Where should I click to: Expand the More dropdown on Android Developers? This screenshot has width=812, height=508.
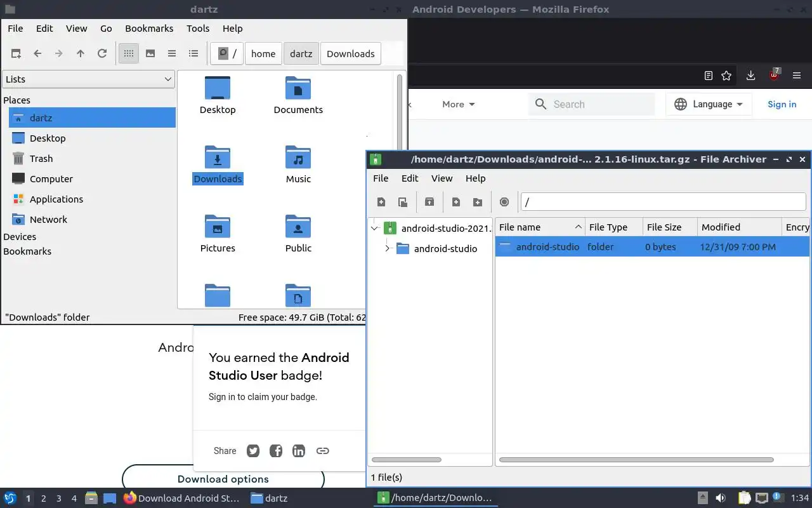[x=459, y=105]
